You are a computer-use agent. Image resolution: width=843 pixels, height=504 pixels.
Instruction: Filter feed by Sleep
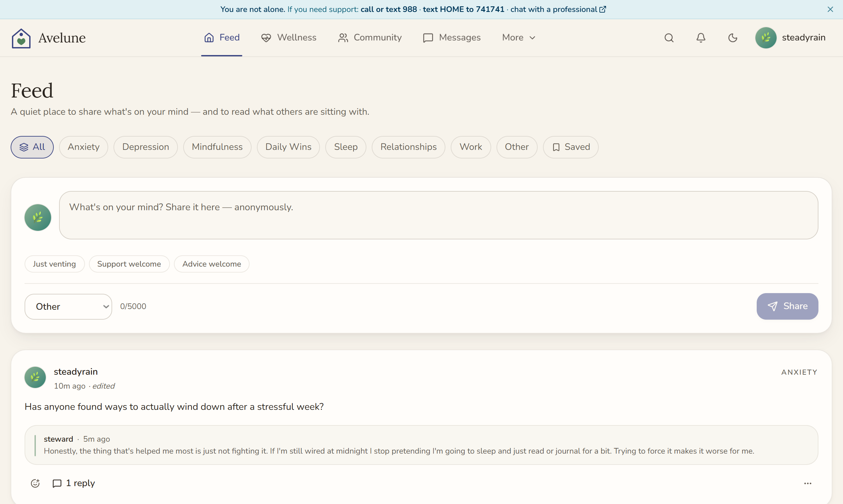(346, 147)
